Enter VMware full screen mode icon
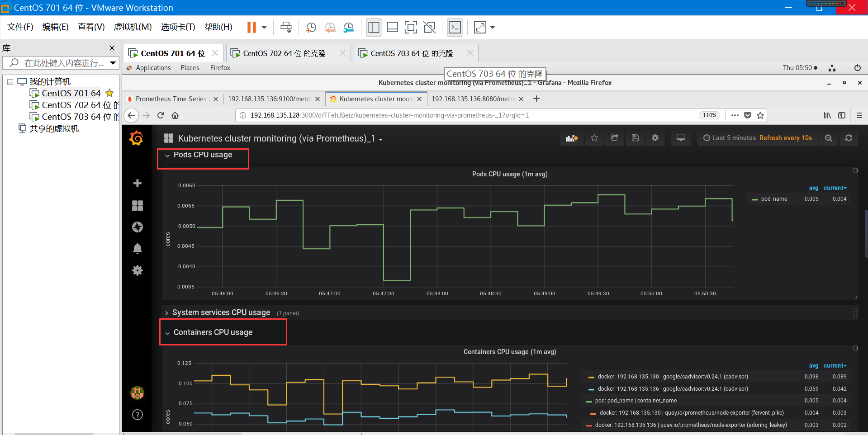This screenshot has height=435, width=868. click(411, 28)
